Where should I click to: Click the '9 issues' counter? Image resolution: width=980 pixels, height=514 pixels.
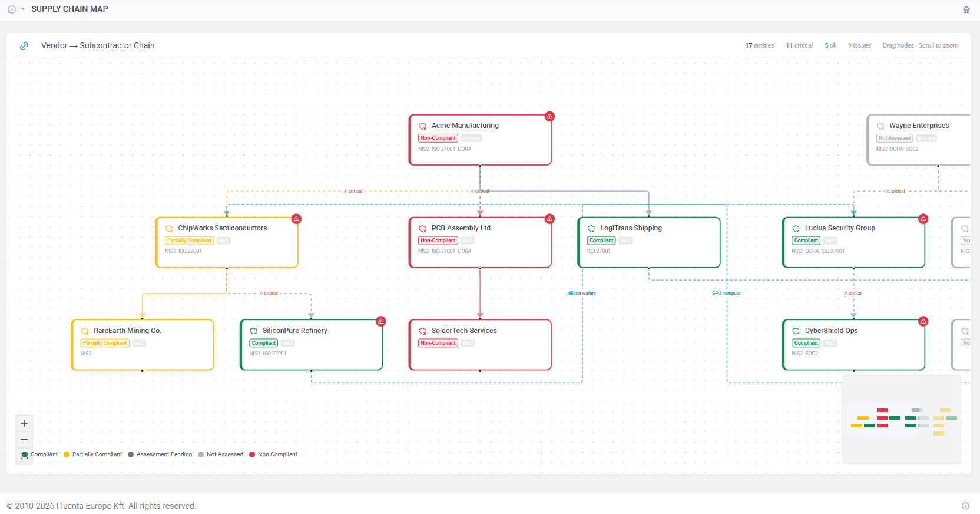tap(859, 45)
